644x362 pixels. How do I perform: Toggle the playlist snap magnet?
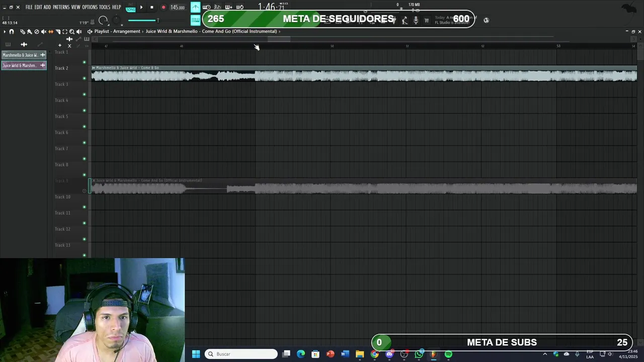point(12,32)
